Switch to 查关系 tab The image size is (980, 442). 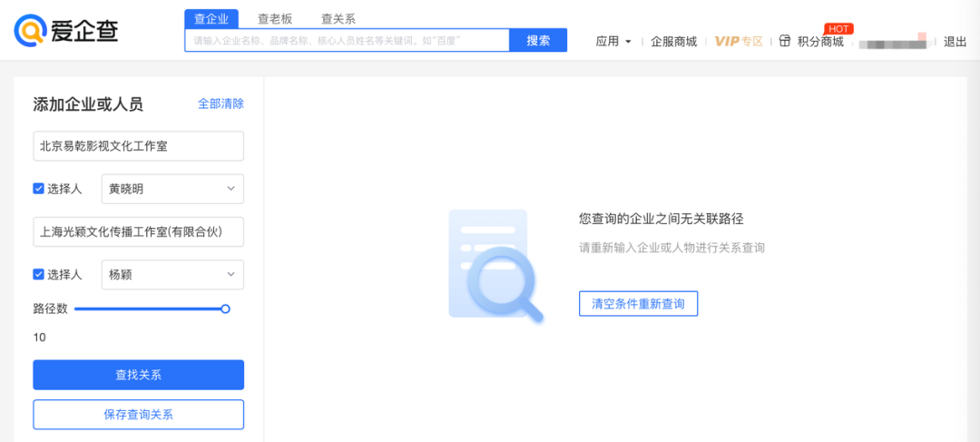[x=338, y=19]
